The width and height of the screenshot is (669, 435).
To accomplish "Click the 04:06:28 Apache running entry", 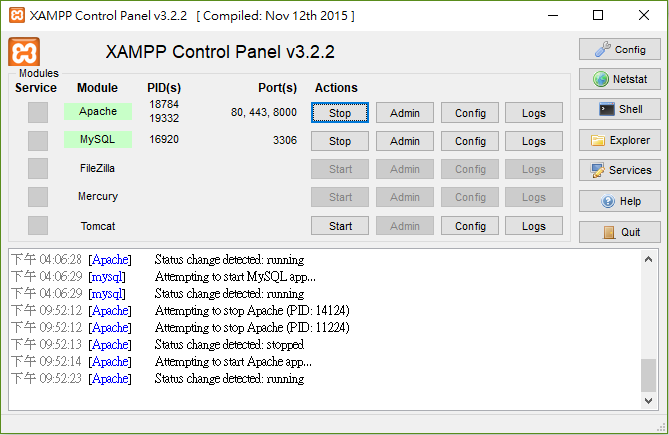I will pyautogui.click(x=157, y=260).
